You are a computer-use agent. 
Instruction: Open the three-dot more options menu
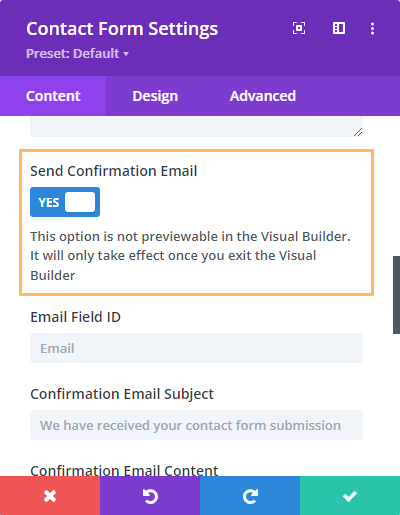point(372,29)
